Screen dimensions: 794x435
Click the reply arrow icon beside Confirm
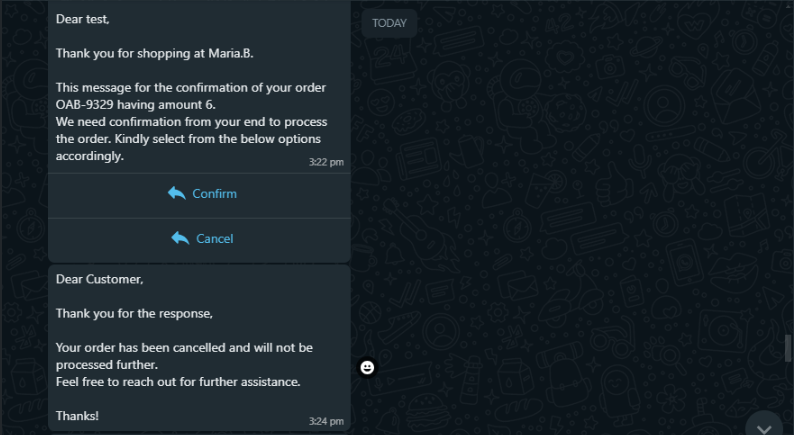click(x=177, y=193)
